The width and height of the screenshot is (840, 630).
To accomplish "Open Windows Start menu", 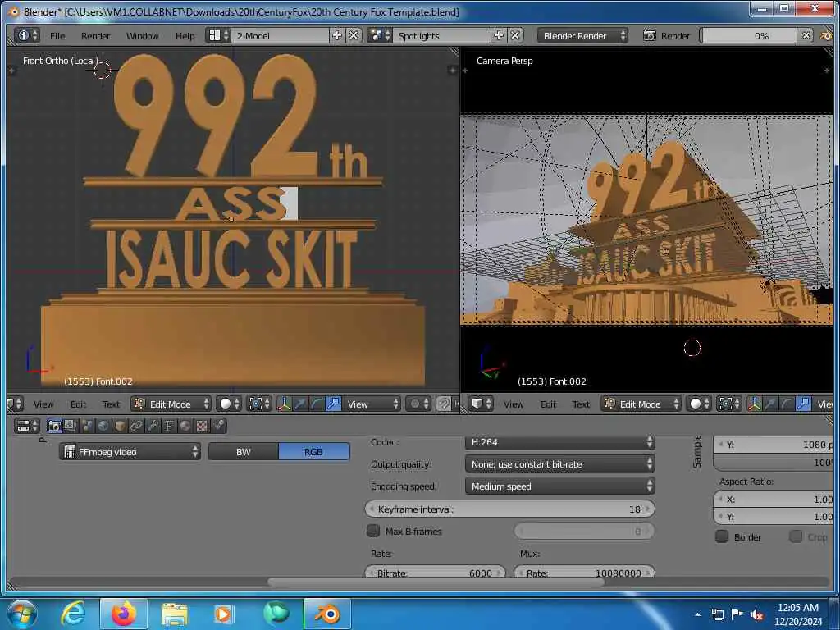I will (x=22, y=614).
